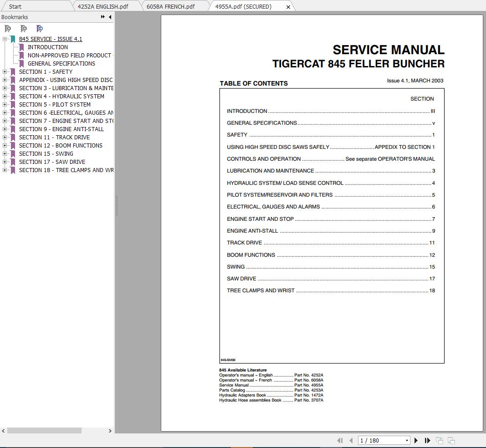Click Parts Catalog Part No. 4253A line

271,390
